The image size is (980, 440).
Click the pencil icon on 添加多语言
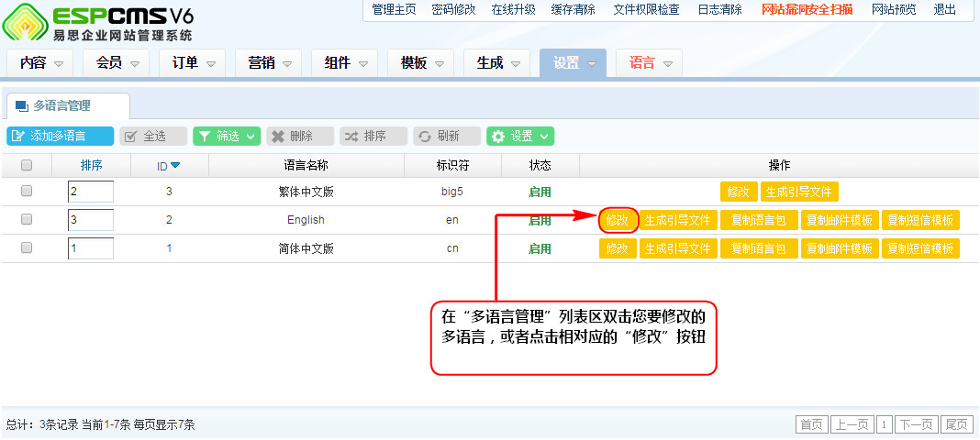[17, 136]
